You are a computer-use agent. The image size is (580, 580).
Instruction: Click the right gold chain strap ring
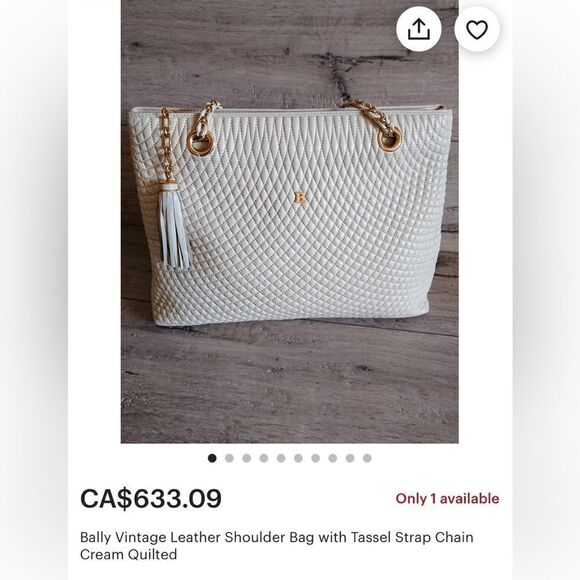tap(389, 139)
